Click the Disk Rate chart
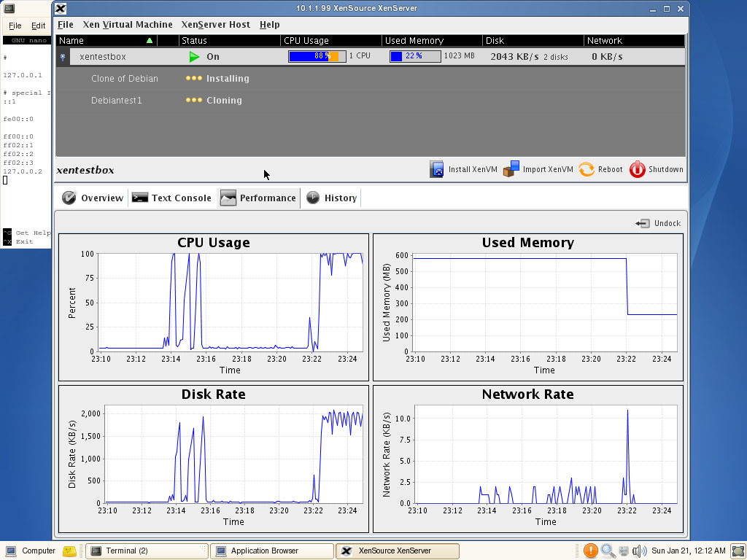The width and height of the screenshot is (747, 560). (214, 459)
